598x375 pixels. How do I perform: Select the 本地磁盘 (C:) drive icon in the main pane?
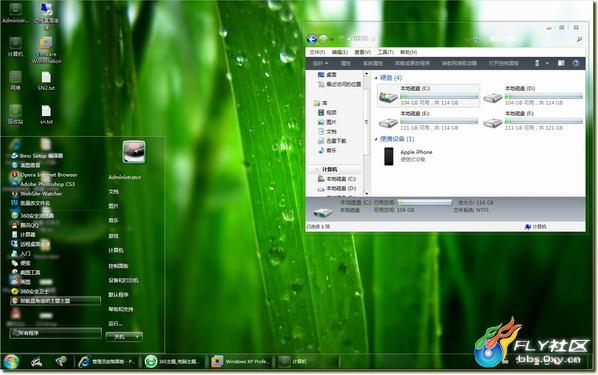(388, 97)
